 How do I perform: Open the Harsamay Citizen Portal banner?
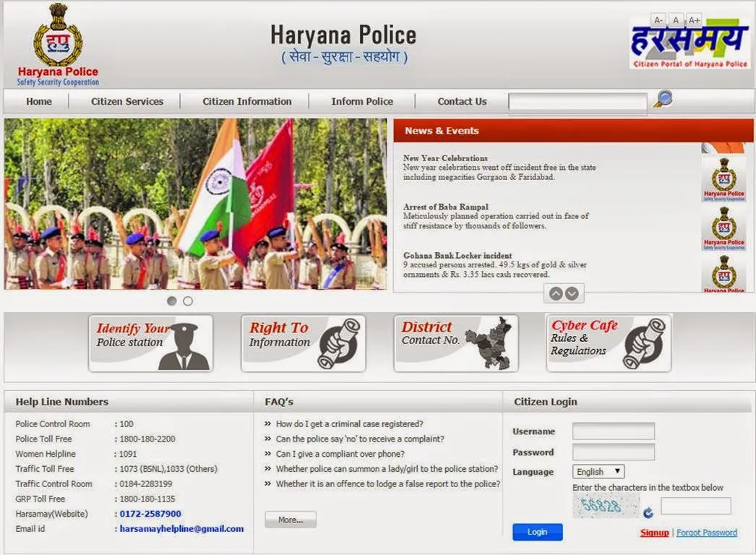(690, 45)
